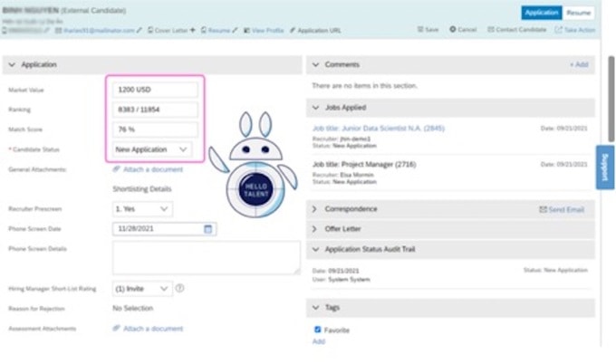Screen dimensions: 616x364
Task: Open View Profile link
Action: click(x=268, y=30)
